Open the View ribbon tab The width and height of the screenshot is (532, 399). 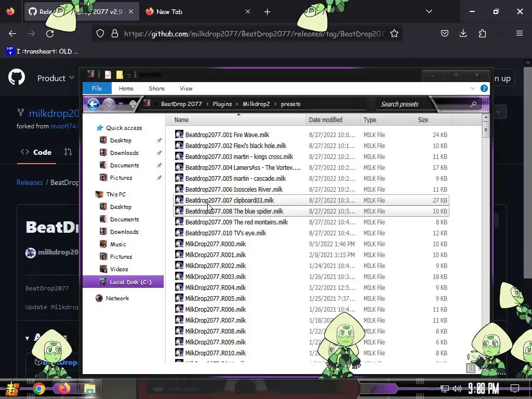[186, 88]
